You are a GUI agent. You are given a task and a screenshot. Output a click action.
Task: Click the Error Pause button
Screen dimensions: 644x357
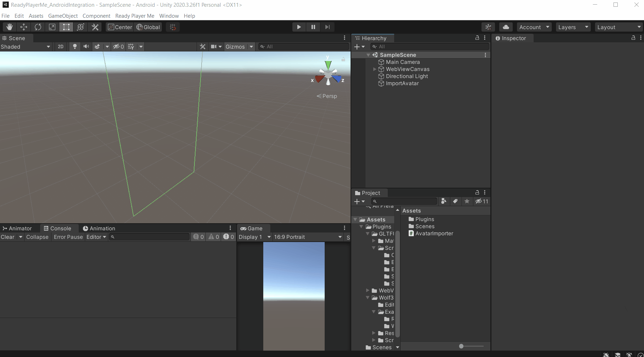68,237
